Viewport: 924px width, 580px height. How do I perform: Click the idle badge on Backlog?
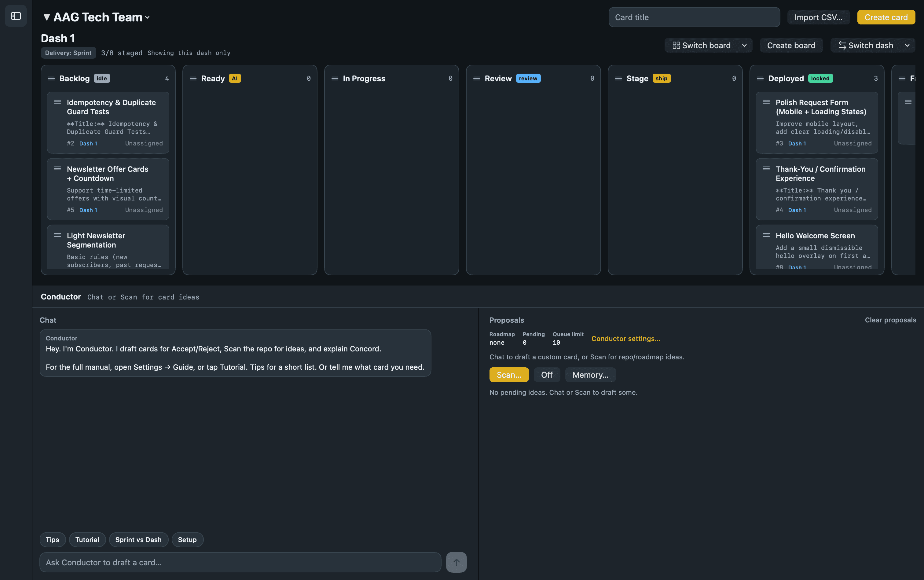coord(102,79)
